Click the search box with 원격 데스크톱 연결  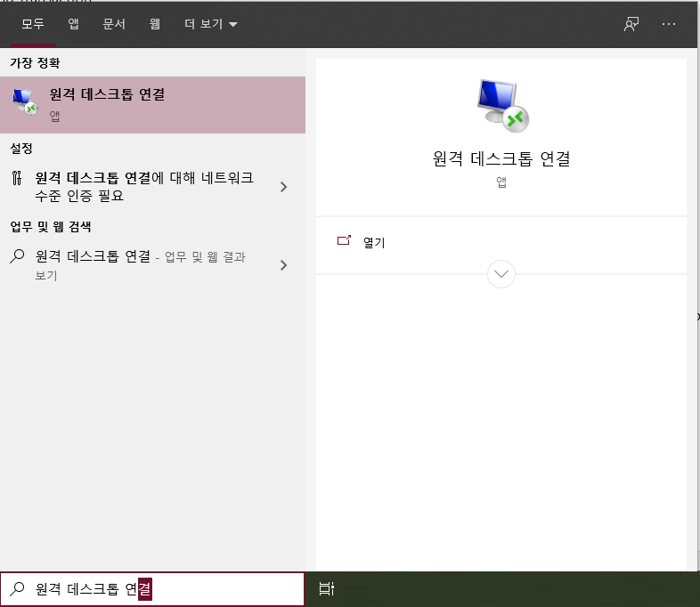click(x=152, y=589)
